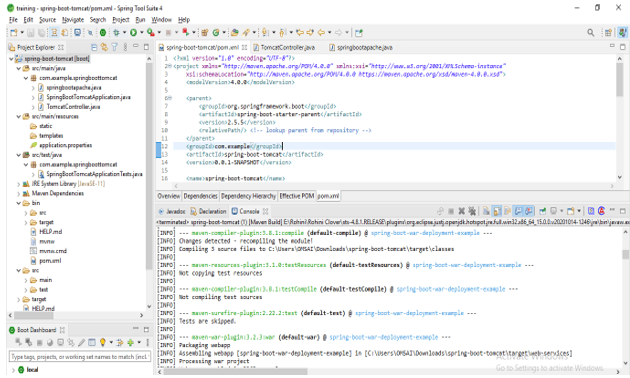Click the Project Explorer filter funnel icon
The image size is (630, 378).
pos(115,47)
